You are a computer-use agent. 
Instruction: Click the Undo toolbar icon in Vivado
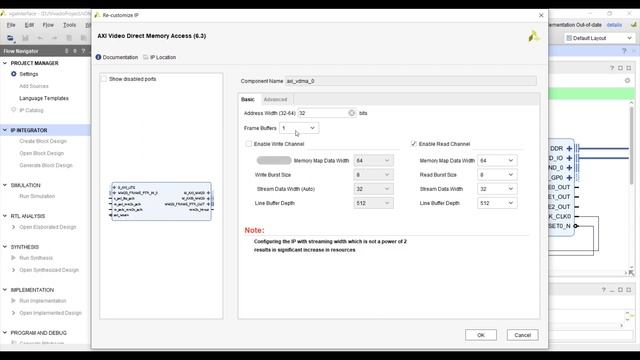point(40,38)
